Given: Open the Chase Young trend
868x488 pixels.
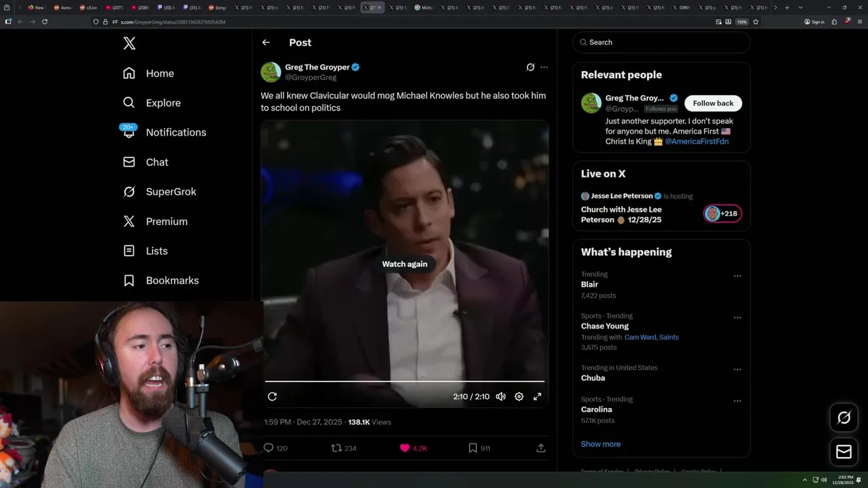Looking at the screenshot, I should coord(604,326).
